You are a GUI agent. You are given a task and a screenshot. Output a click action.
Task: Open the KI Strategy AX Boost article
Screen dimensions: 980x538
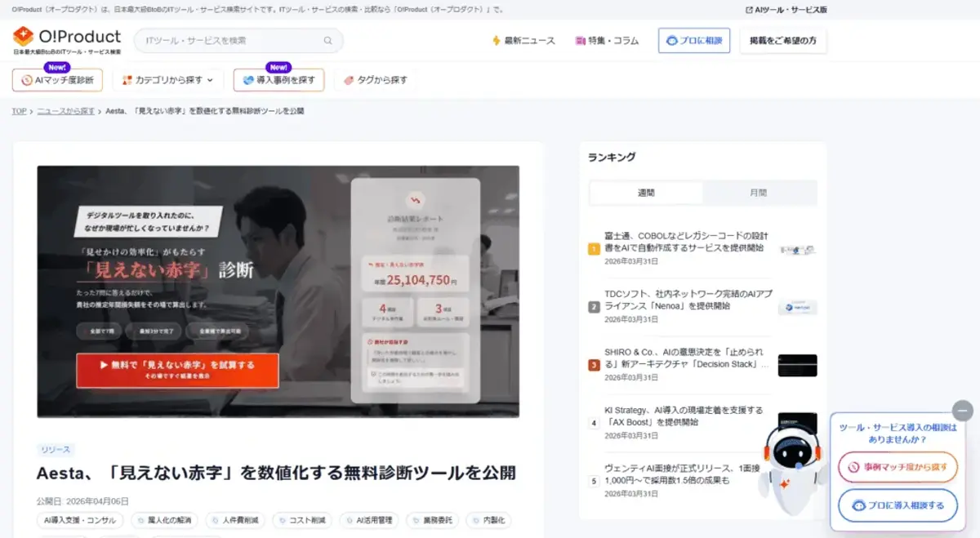pyautogui.click(x=684, y=416)
